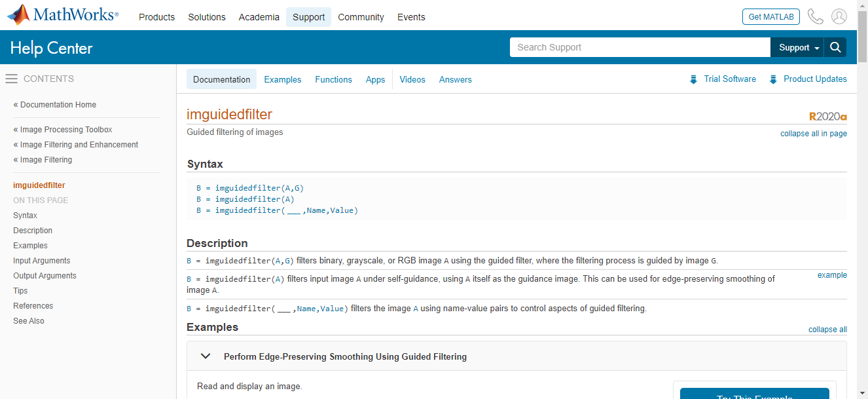Jump to Output Arguments in sidebar
Viewport: 868px width, 399px height.
(45, 276)
